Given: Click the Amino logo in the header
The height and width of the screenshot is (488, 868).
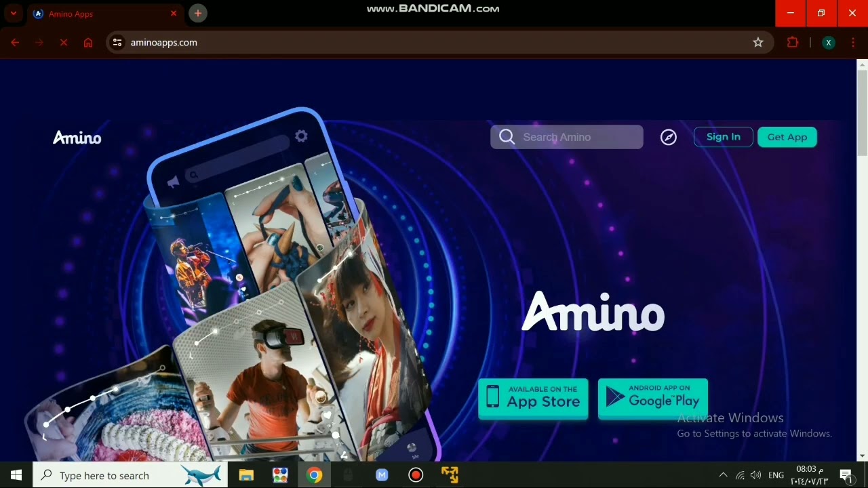Looking at the screenshot, I should (x=77, y=138).
